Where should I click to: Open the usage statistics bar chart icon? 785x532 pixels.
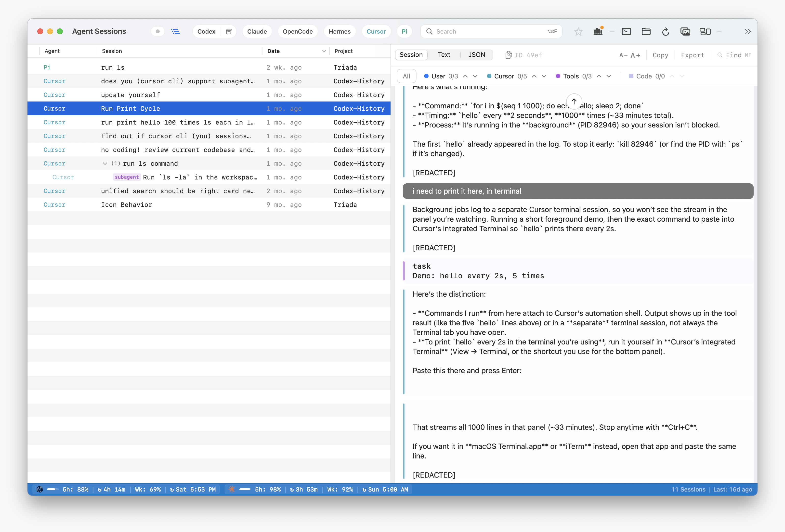point(598,31)
